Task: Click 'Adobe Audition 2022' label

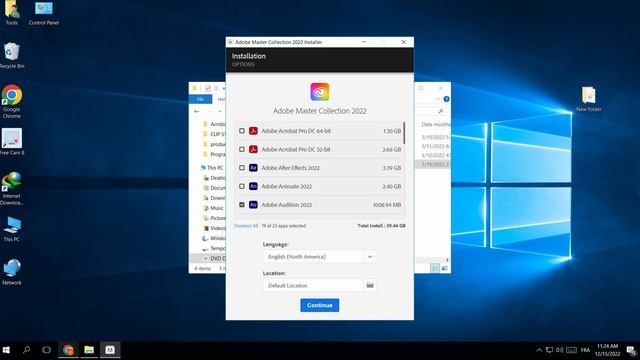Action: click(x=287, y=204)
